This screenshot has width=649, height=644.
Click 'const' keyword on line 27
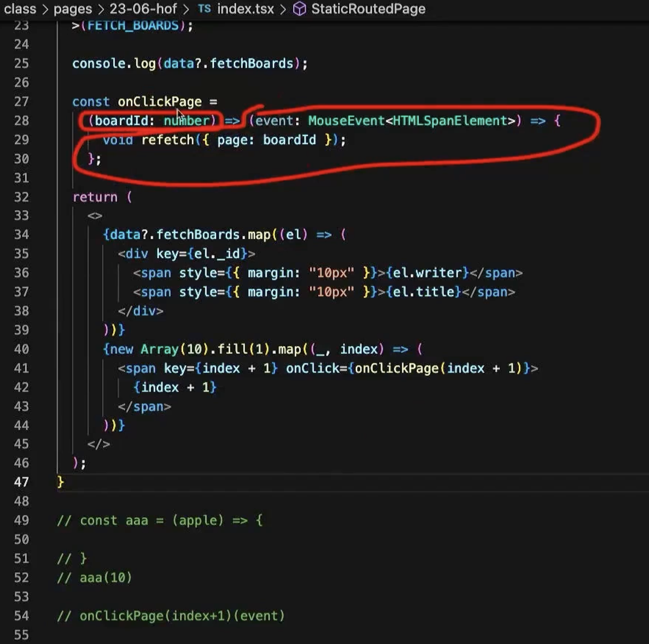tap(91, 102)
